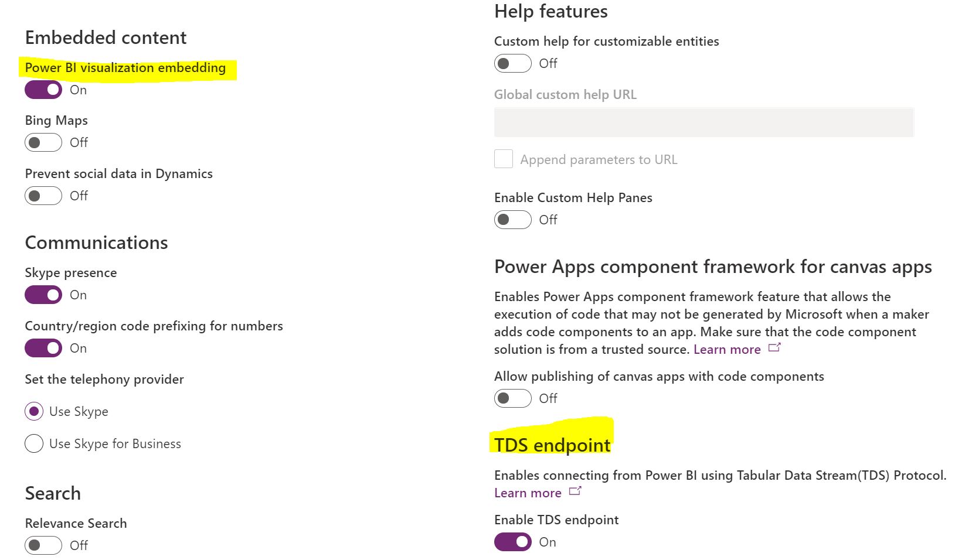Image resolution: width=955 pixels, height=560 pixels.
Task: Check the Append parameters to URL box
Action: [x=504, y=159]
